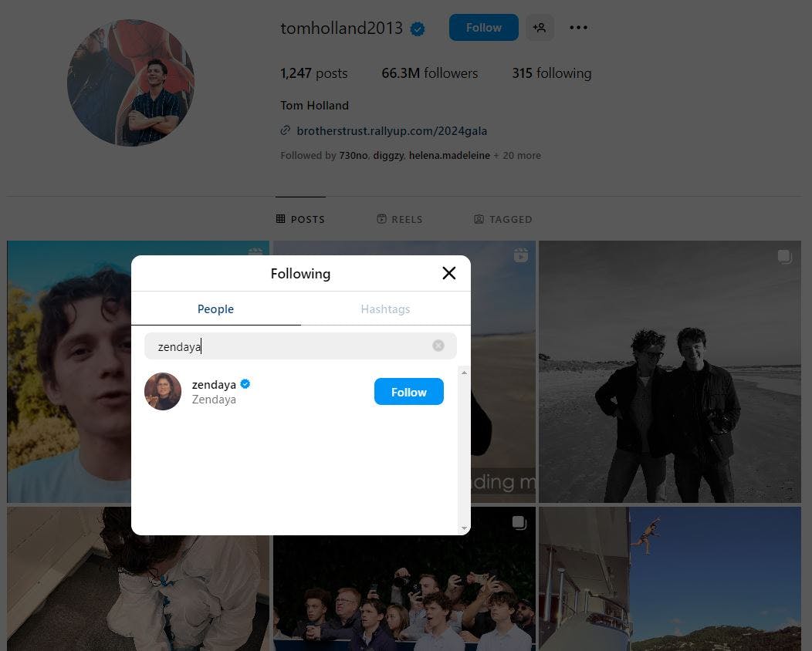
Task: View the 66.3M followers list
Action: coord(429,73)
